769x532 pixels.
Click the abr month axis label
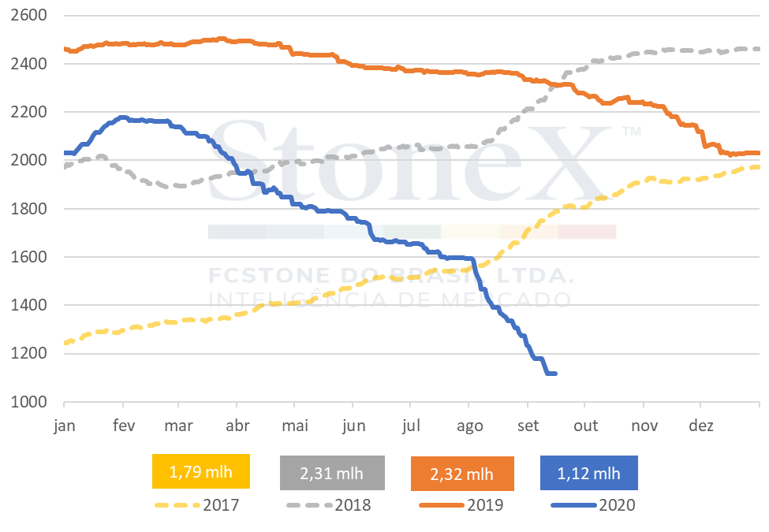click(x=237, y=426)
